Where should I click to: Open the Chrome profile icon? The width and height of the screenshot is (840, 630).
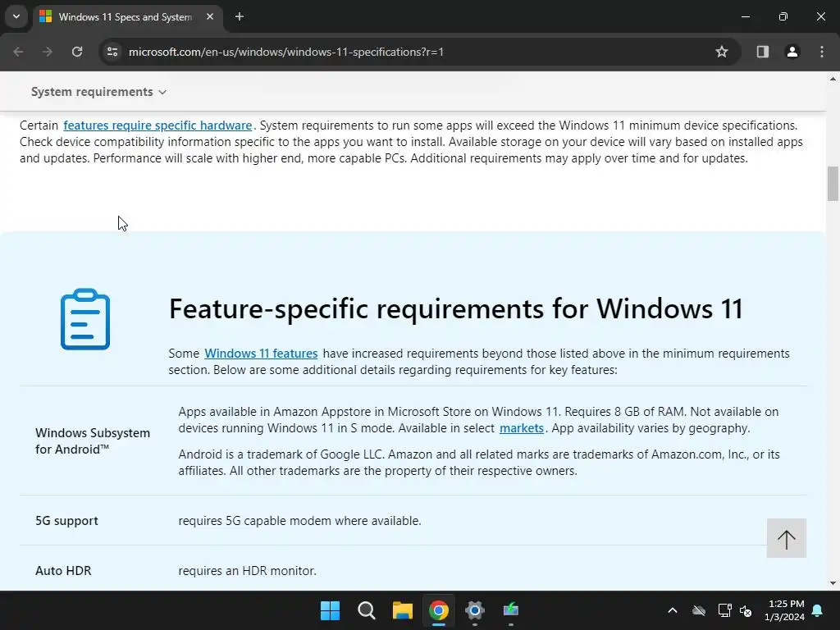click(792, 52)
